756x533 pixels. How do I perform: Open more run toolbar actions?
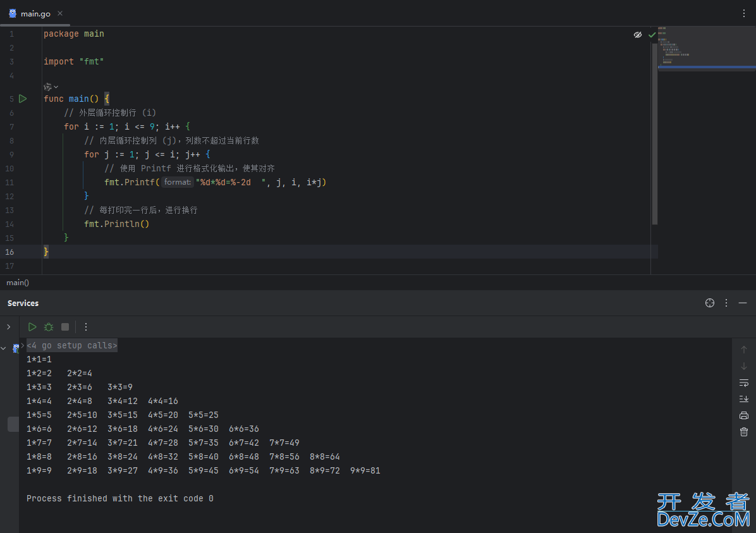tap(86, 327)
